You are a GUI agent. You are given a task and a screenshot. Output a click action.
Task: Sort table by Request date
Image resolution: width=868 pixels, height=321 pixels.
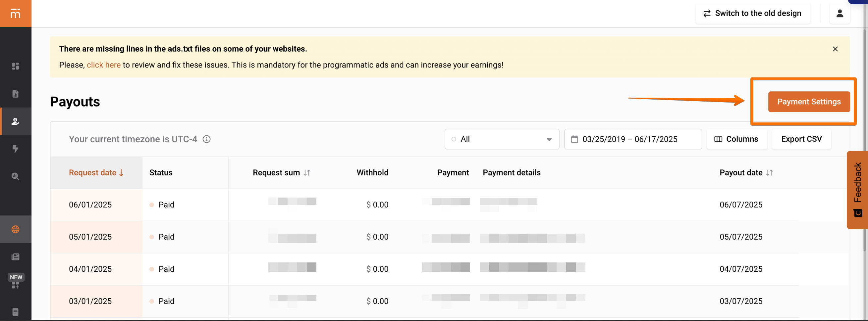[96, 173]
